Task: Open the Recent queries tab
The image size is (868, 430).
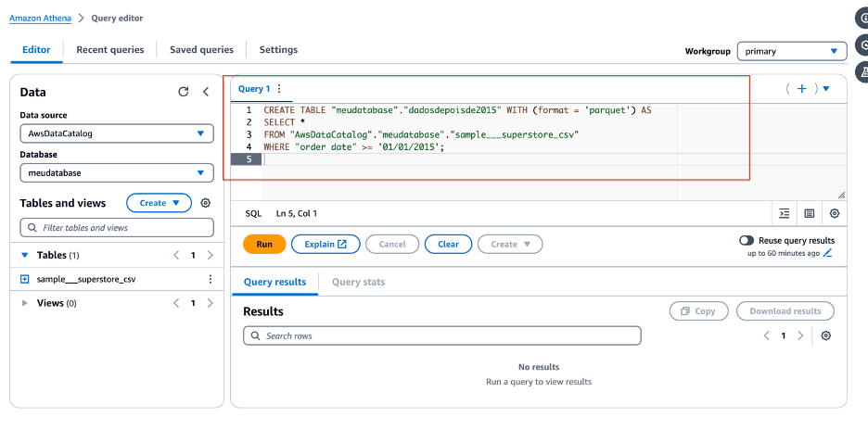Action: point(110,50)
